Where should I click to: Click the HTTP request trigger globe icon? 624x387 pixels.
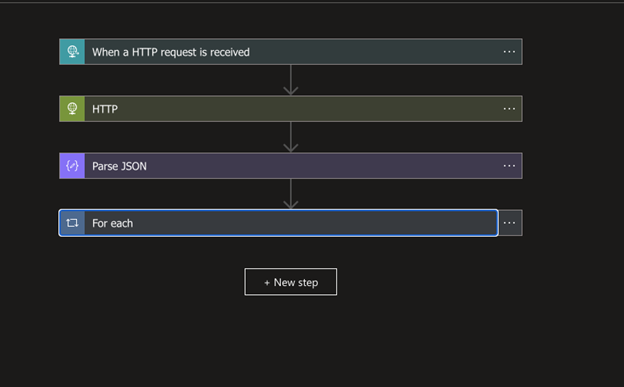(x=72, y=52)
